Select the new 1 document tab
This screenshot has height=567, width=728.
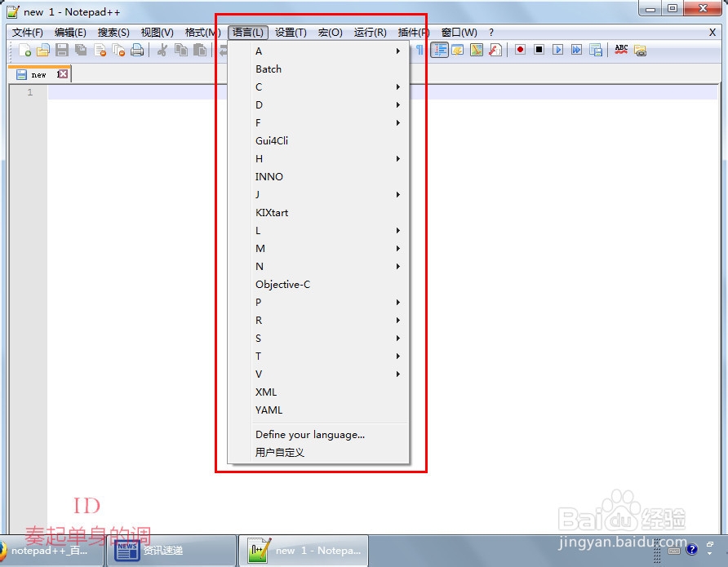coord(39,74)
